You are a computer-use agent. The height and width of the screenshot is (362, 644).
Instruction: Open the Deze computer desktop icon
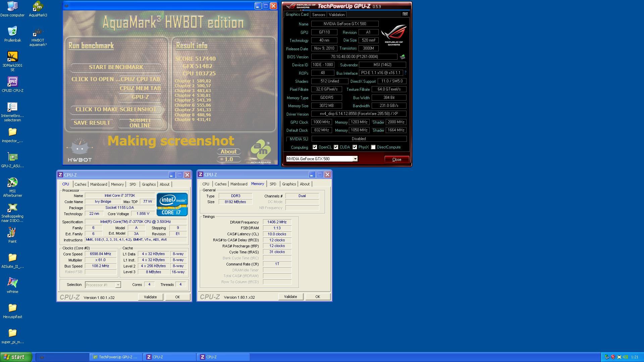(12, 9)
